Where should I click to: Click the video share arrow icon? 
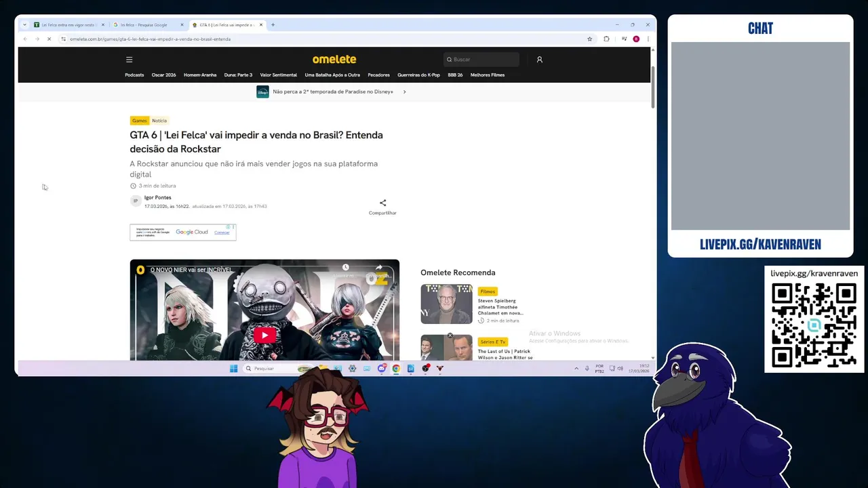(378, 268)
